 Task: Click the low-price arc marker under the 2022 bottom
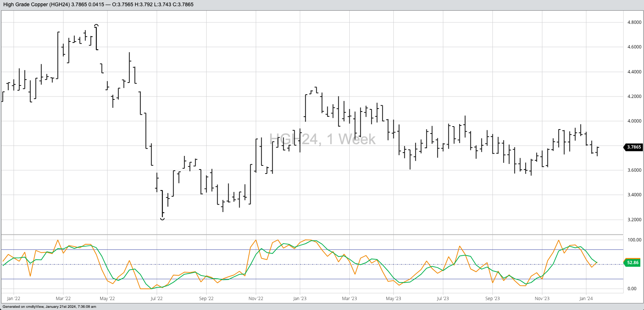(x=162, y=219)
